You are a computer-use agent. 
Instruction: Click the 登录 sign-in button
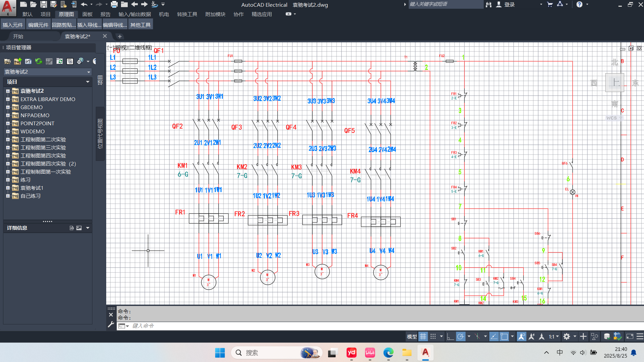(506, 4)
